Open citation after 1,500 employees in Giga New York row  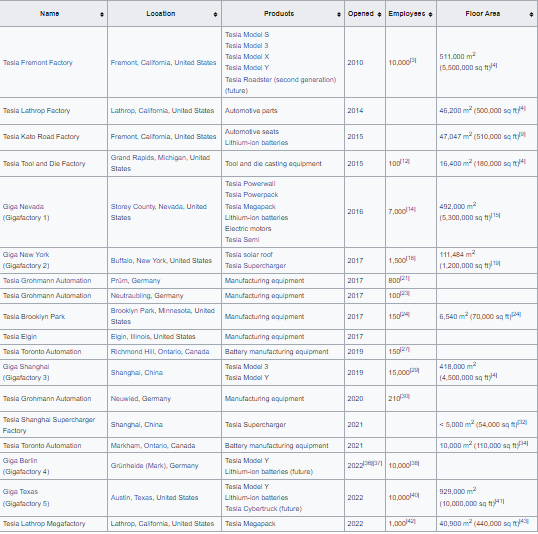click(411, 258)
